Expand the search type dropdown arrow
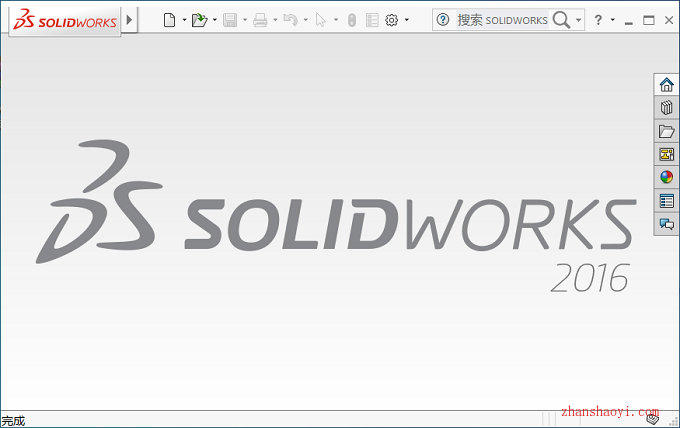 point(579,20)
